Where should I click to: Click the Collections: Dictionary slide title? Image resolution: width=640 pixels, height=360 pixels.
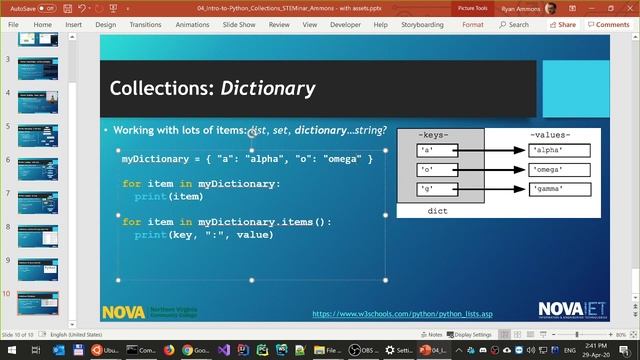(x=212, y=88)
